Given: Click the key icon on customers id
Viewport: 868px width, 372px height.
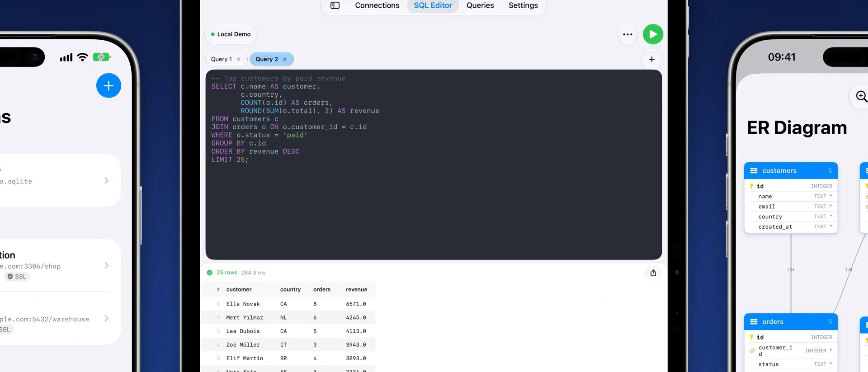Looking at the screenshot, I should [x=751, y=186].
